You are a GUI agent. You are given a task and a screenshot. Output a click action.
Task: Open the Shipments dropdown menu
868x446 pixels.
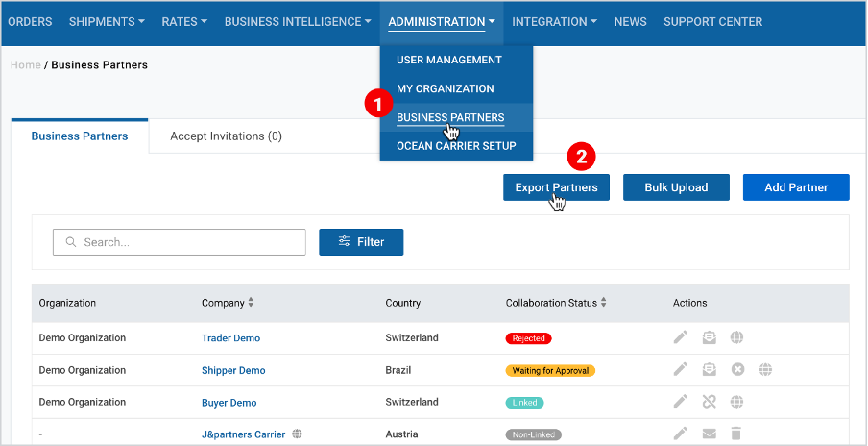coord(107,22)
